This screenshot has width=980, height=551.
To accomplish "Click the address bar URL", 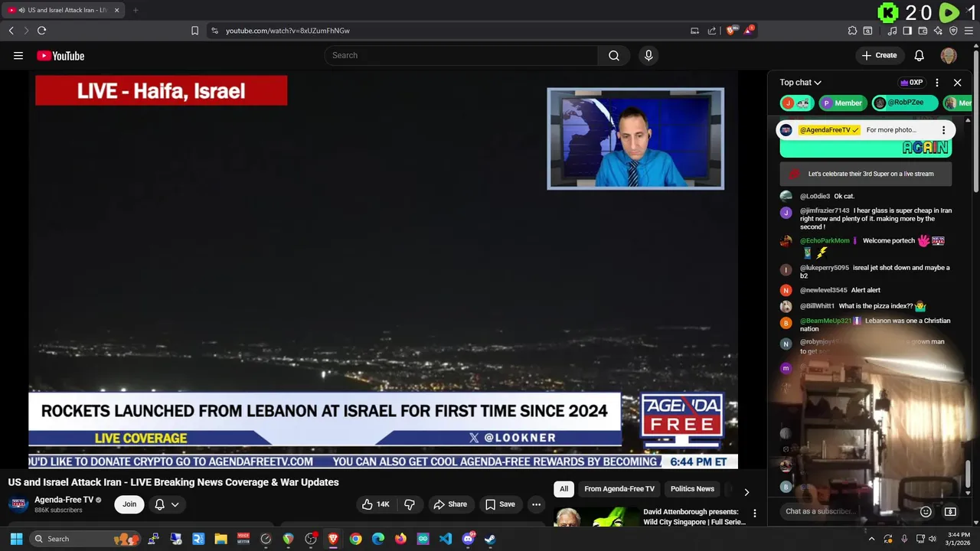I will pyautogui.click(x=288, y=31).
